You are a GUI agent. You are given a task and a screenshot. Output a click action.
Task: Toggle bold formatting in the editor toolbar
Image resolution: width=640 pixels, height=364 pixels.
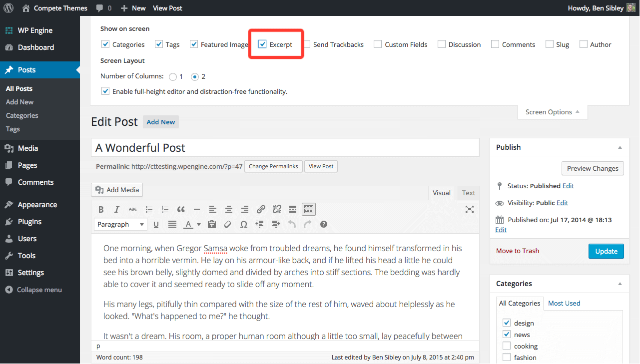click(101, 209)
